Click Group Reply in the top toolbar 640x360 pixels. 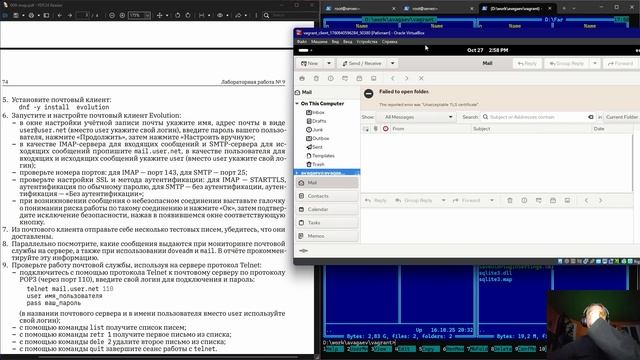click(x=567, y=63)
